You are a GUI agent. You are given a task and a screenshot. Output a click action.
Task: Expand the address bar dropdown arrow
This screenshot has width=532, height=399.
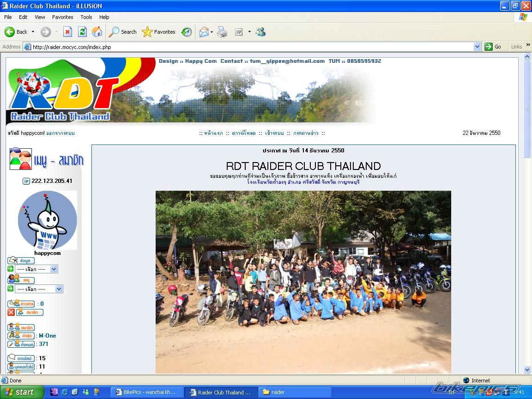click(478, 47)
